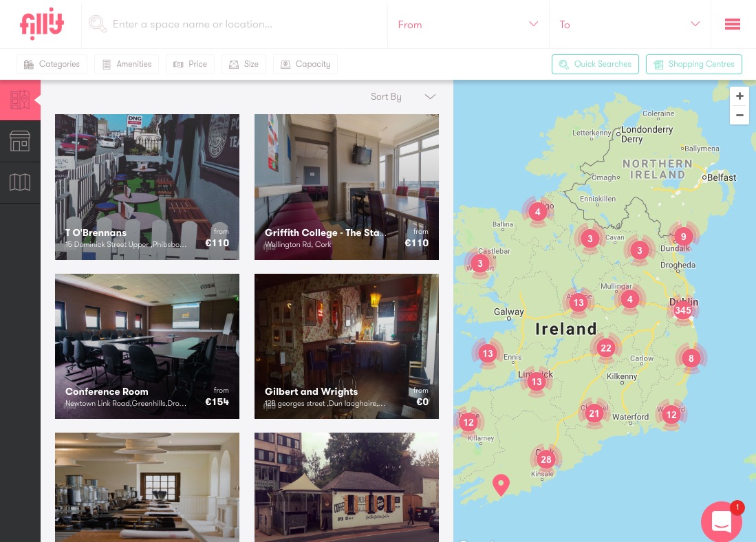Open the Gilbert and Wrights listing
The width and height of the screenshot is (756, 542).
pyautogui.click(x=347, y=346)
